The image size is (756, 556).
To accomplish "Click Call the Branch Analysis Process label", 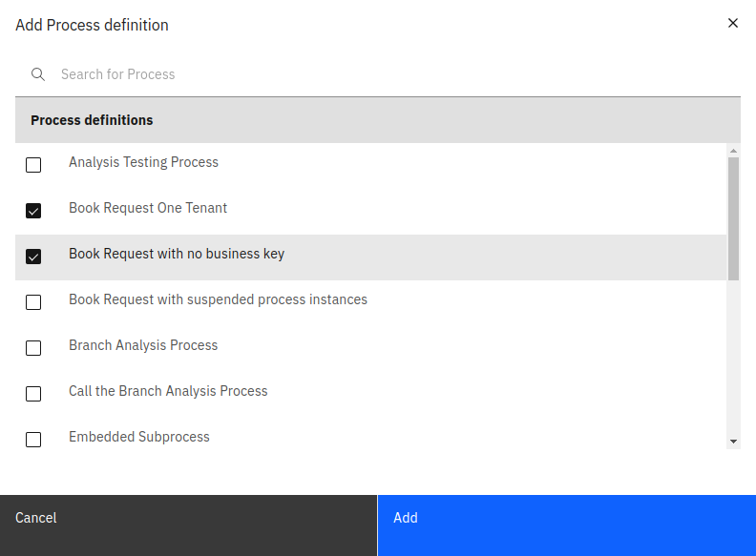I will 168,391.
